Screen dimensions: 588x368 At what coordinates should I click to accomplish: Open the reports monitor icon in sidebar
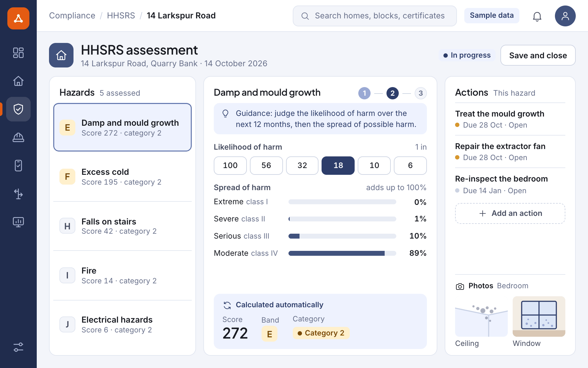[18, 222]
